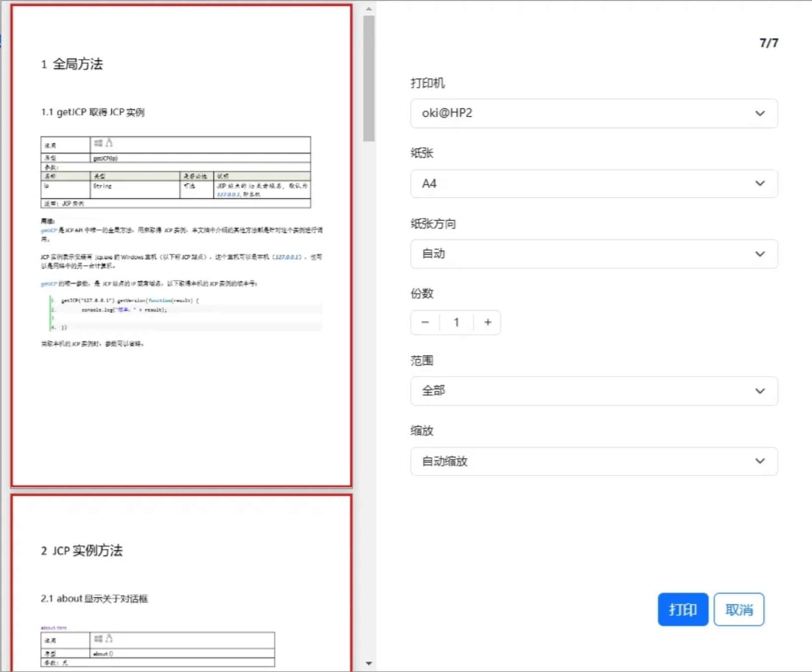This screenshot has width=812, height=672.
Task: Open the paper orientation dropdown set to 自动
Action: (x=593, y=254)
